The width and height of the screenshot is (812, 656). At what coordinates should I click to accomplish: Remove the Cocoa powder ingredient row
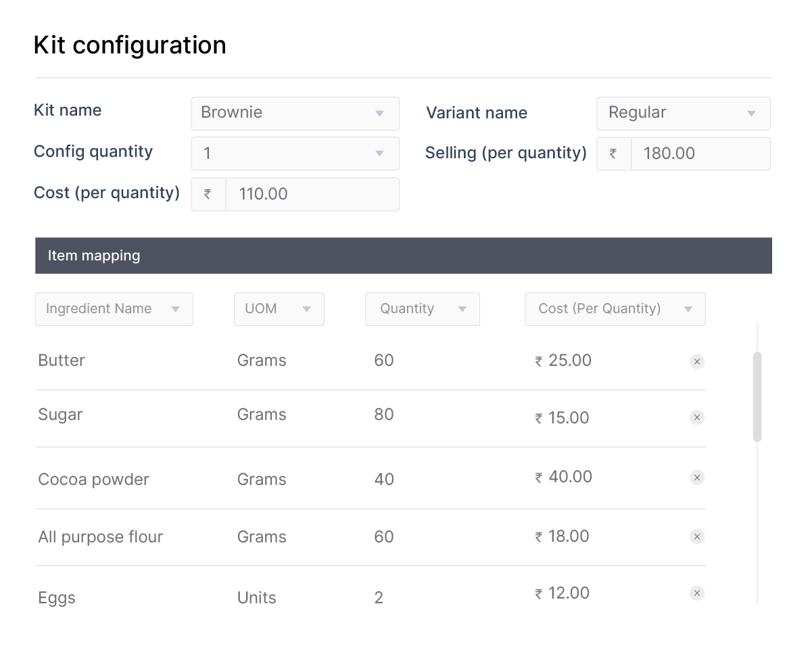coord(697,477)
